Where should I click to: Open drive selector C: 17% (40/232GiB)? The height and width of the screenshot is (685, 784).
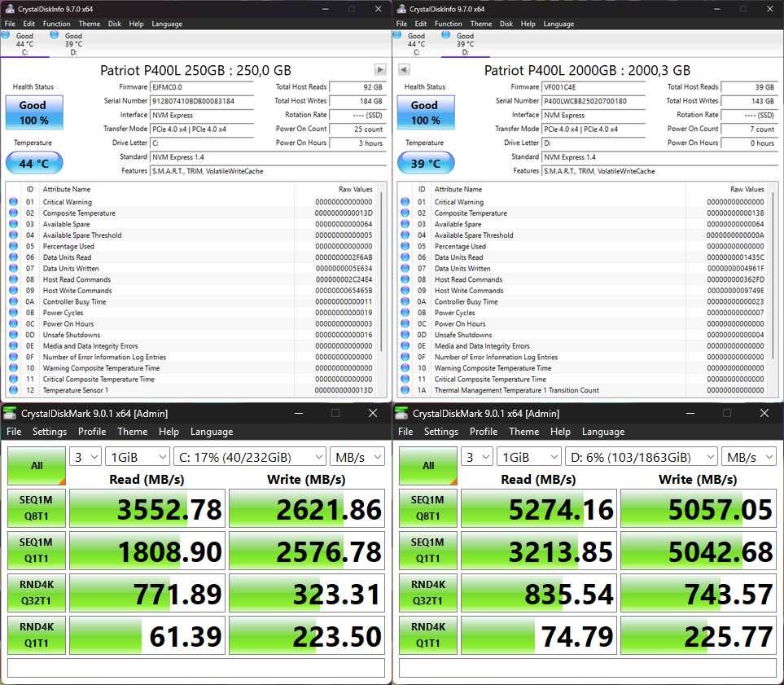click(x=249, y=457)
